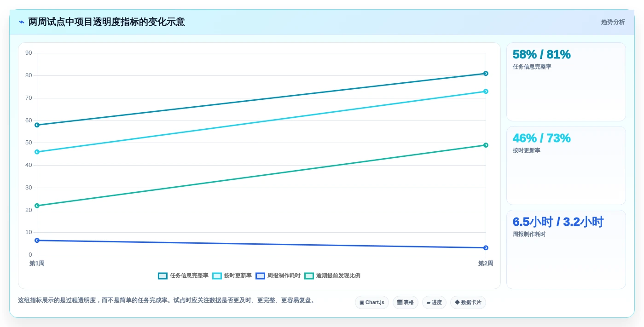Click the 逾期提前发现比例 data point at 第2周
Image resolution: width=644 pixels, height=327 pixels.
click(x=486, y=145)
